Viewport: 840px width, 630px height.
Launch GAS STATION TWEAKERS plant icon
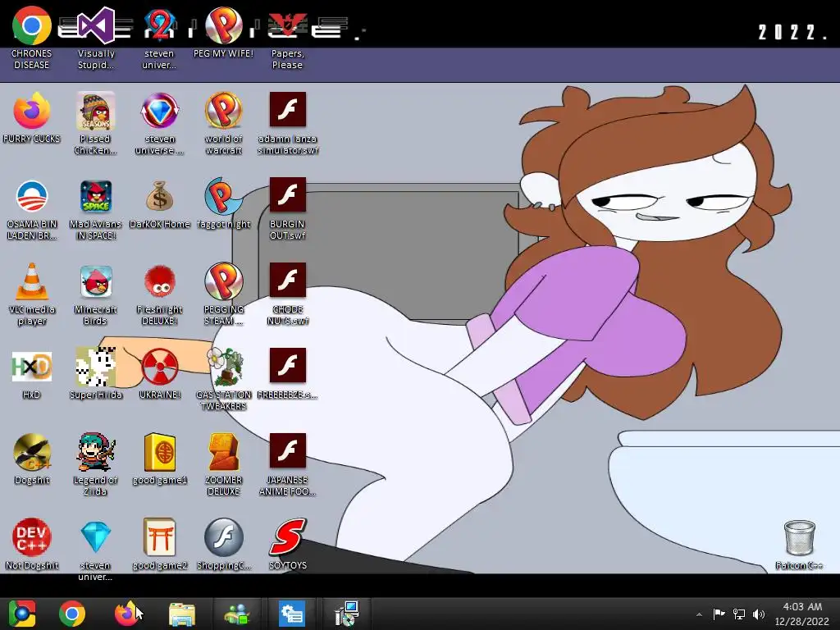(225, 367)
